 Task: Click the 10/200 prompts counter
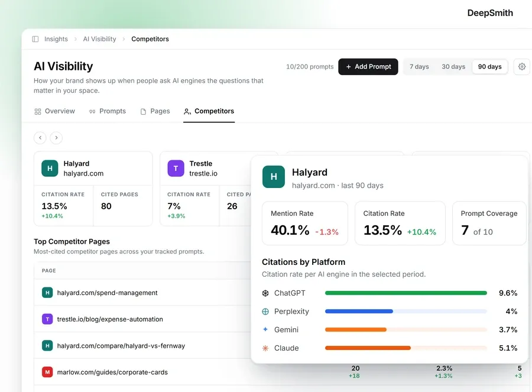tap(310, 67)
